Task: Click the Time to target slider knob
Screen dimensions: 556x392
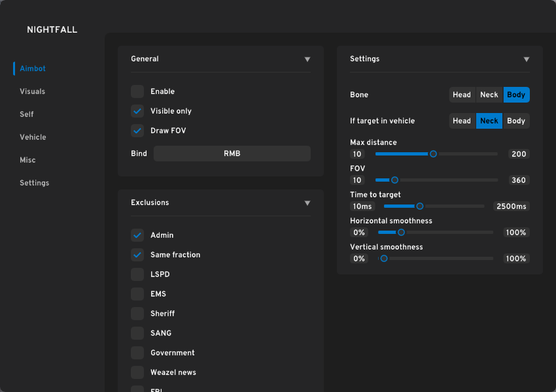Action: coord(420,206)
